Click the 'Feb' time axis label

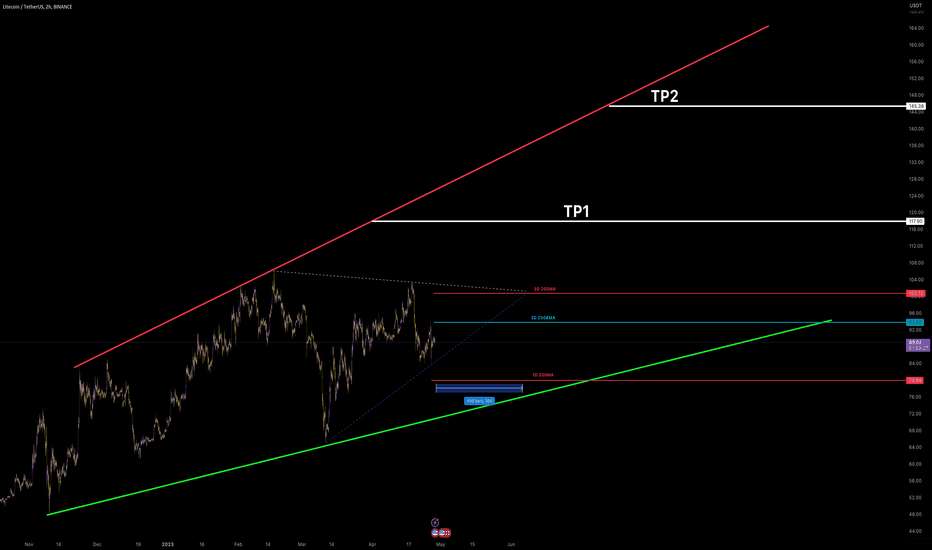[x=238, y=544]
